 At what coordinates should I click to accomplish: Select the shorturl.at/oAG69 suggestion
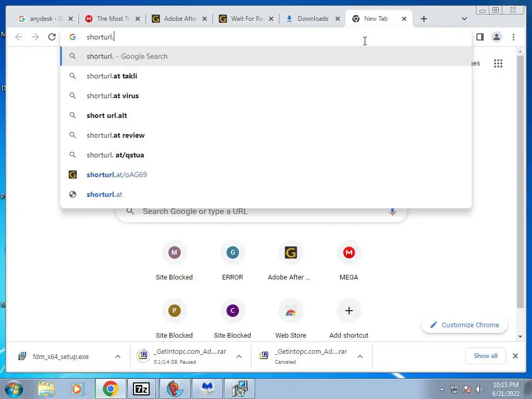(x=266, y=175)
